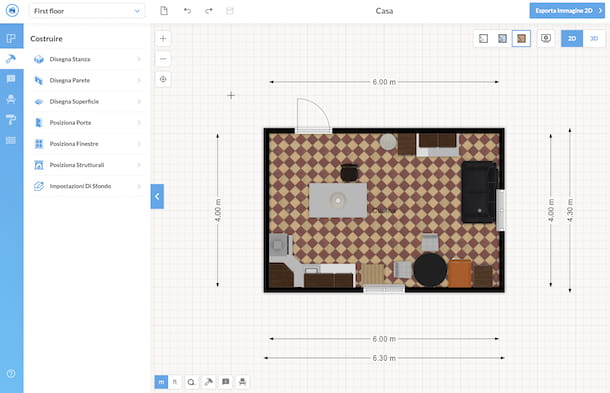Set units to meters

161,382
